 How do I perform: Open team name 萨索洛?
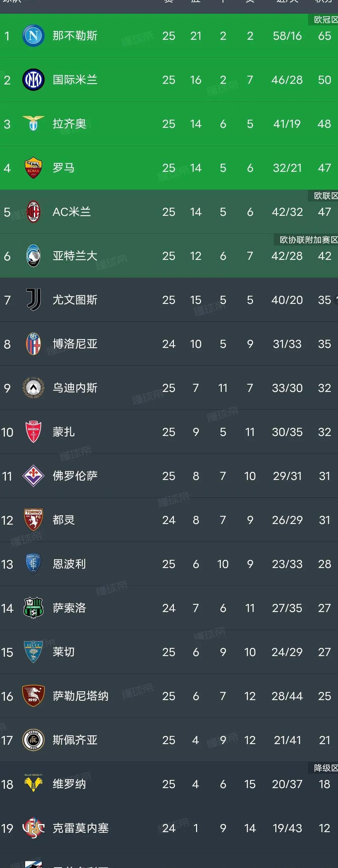coord(69,608)
